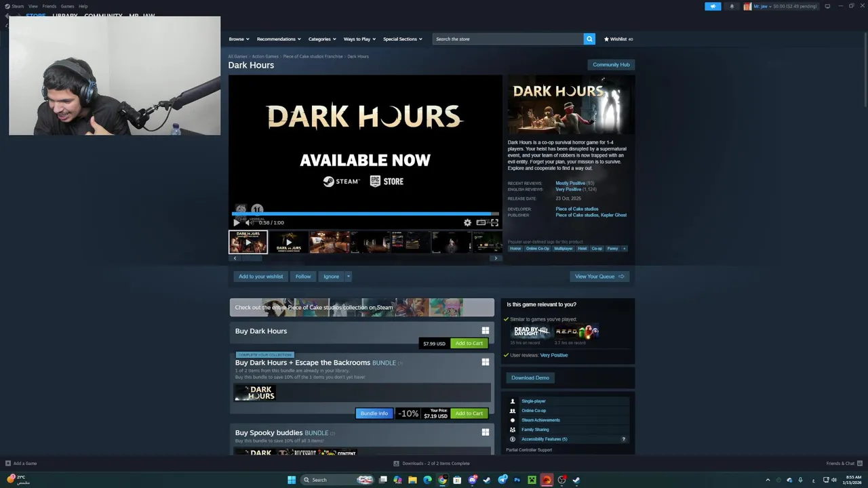This screenshot has width=868, height=488.
Task: Click the Windows Start button in taskbar
Action: pyautogui.click(x=292, y=480)
